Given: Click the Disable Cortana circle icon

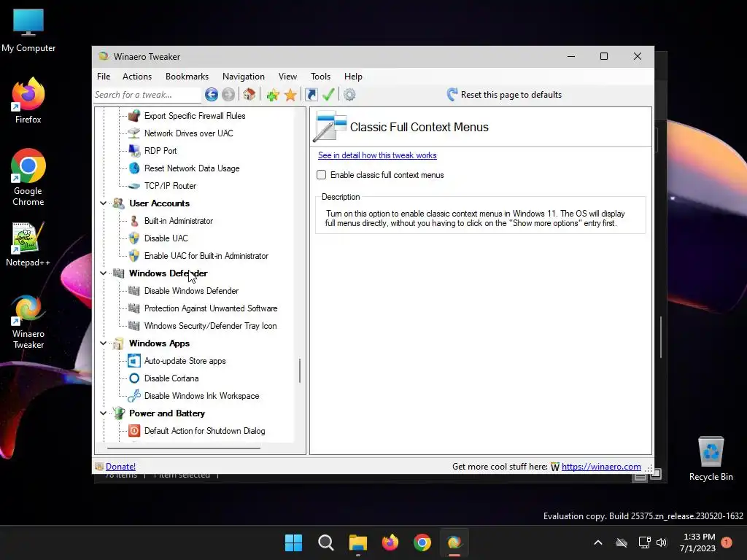Looking at the screenshot, I should [134, 378].
